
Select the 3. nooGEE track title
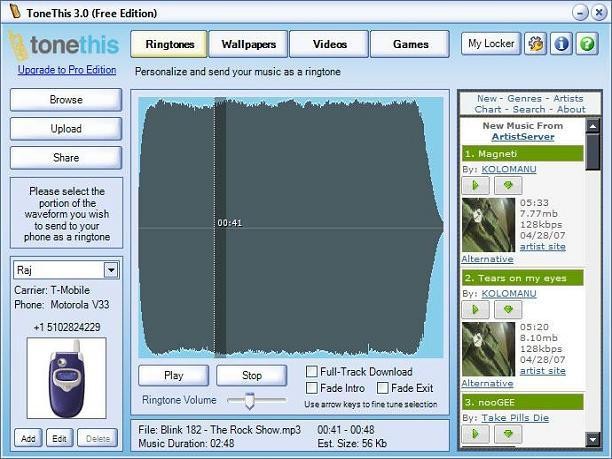point(522,402)
